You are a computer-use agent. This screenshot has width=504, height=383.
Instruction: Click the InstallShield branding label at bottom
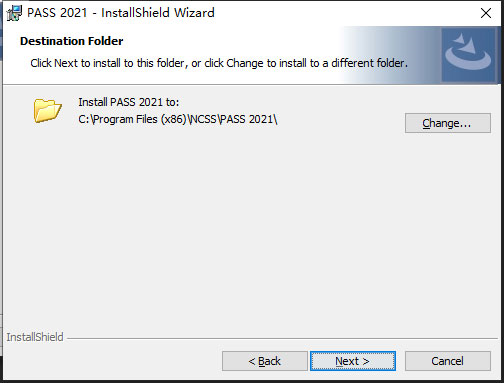35,337
